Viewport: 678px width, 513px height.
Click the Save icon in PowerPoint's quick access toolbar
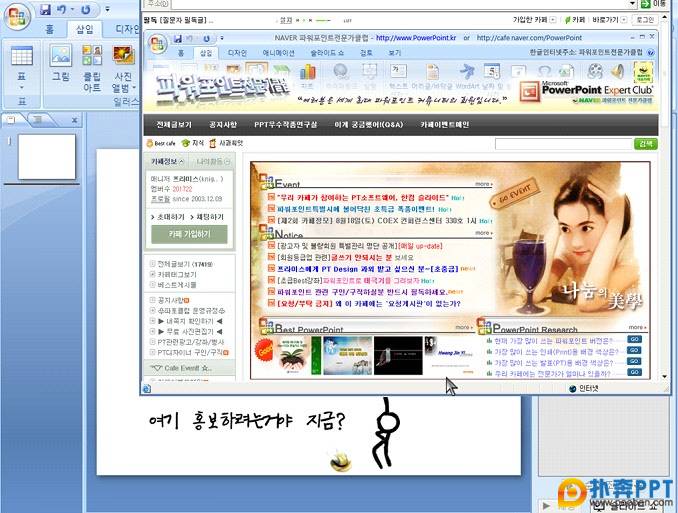click(45, 10)
